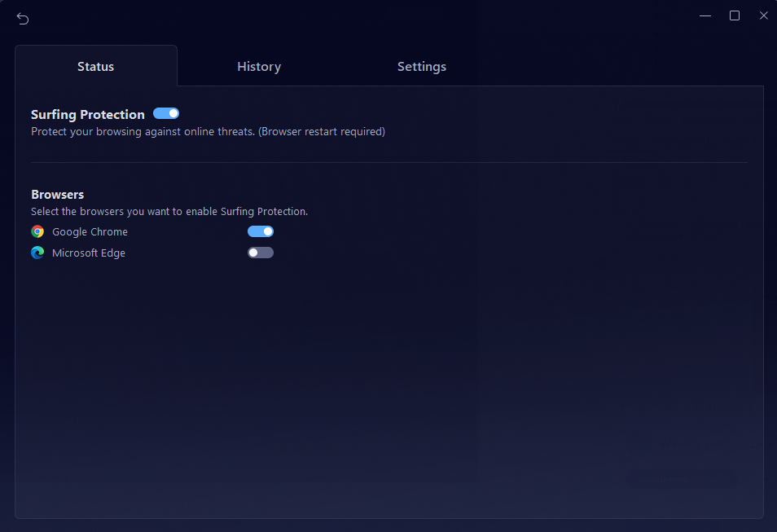This screenshot has width=777, height=532.
Task: Switch to the Status tab
Action: click(x=95, y=67)
